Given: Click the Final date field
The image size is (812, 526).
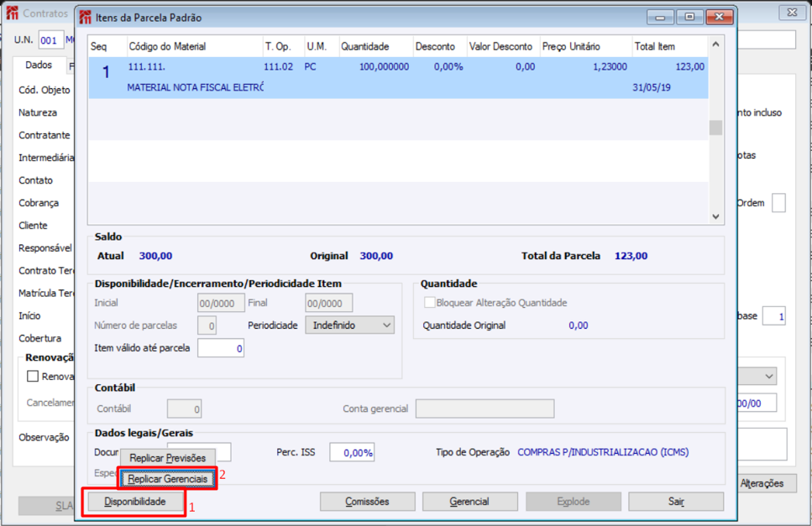Looking at the screenshot, I should click(x=329, y=303).
